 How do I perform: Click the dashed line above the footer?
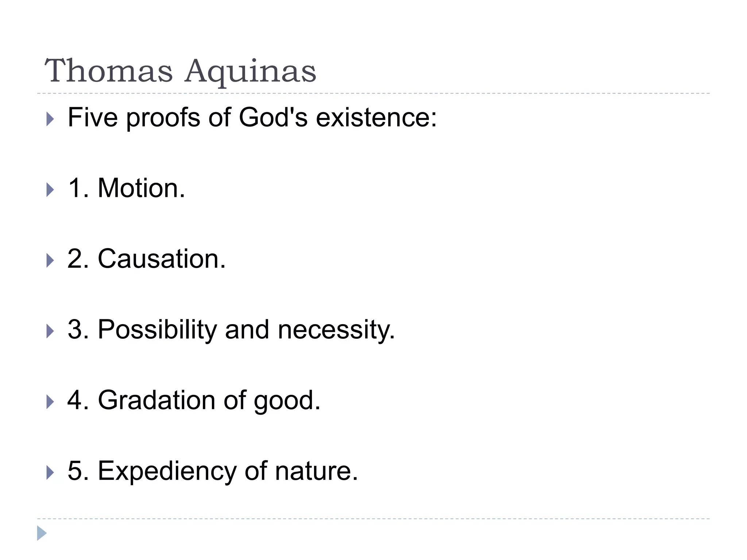click(x=373, y=518)
